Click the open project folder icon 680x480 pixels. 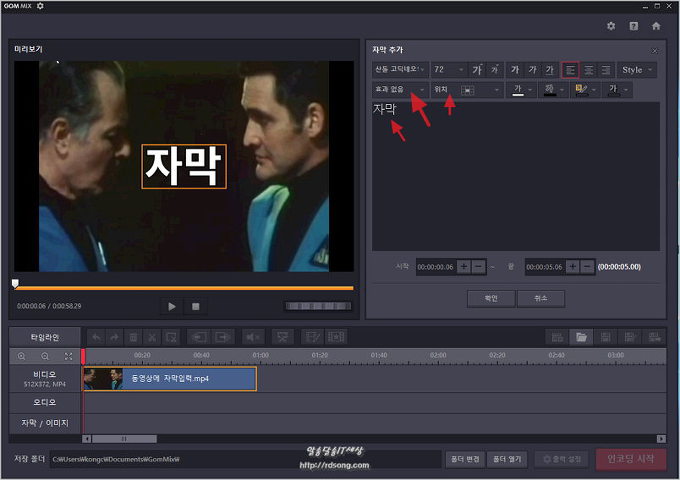click(x=580, y=337)
